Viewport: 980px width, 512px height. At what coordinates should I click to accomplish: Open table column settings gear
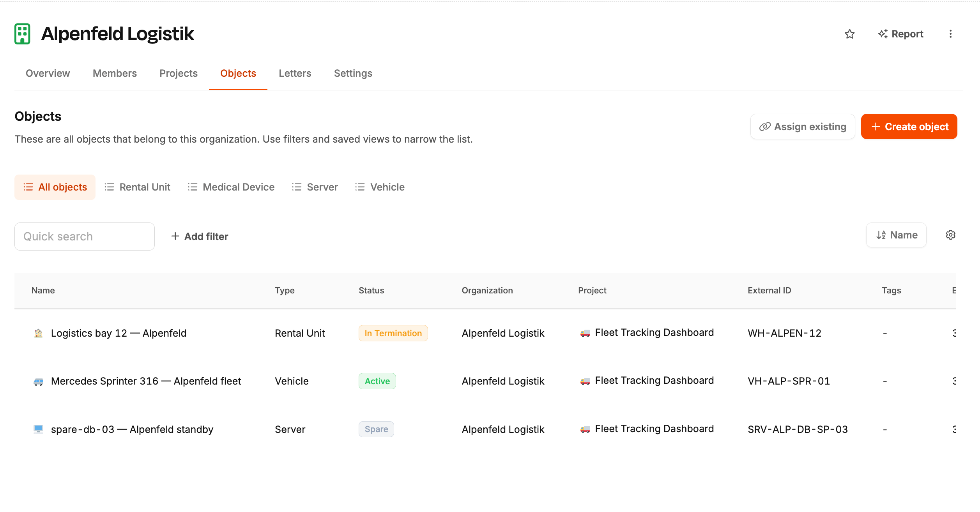click(x=950, y=235)
